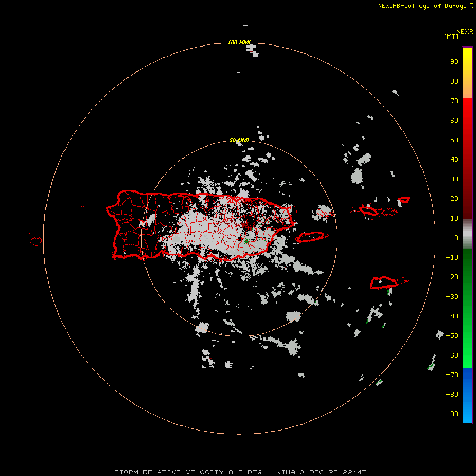Click the -20 value on velocity scale
The height and width of the screenshot is (476, 476).
(452, 277)
